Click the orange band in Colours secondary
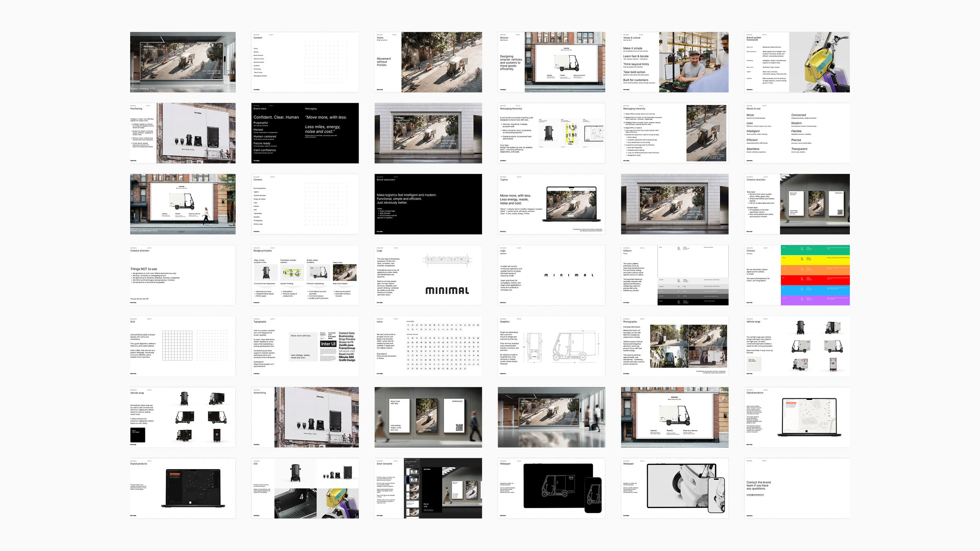 click(815, 270)
